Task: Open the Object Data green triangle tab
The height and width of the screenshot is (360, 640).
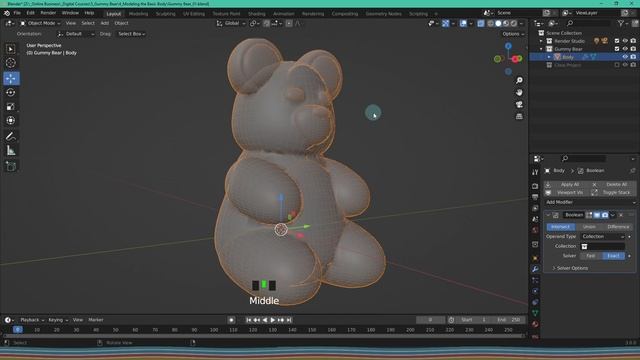Action: pos(535,313)
